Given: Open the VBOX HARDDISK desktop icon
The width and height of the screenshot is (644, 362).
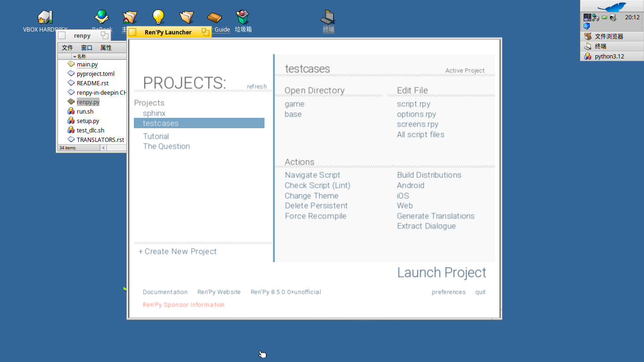Looking at the screenshot, I should pos(45,17).
